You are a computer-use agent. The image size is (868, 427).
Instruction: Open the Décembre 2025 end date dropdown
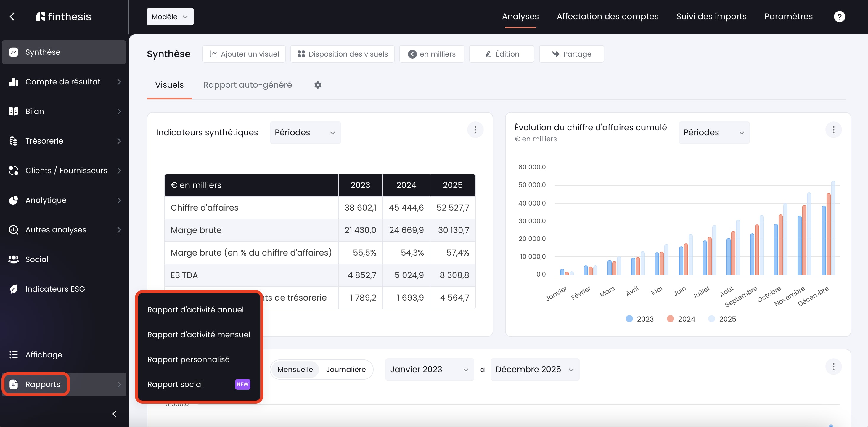click(x=535, y=369)
